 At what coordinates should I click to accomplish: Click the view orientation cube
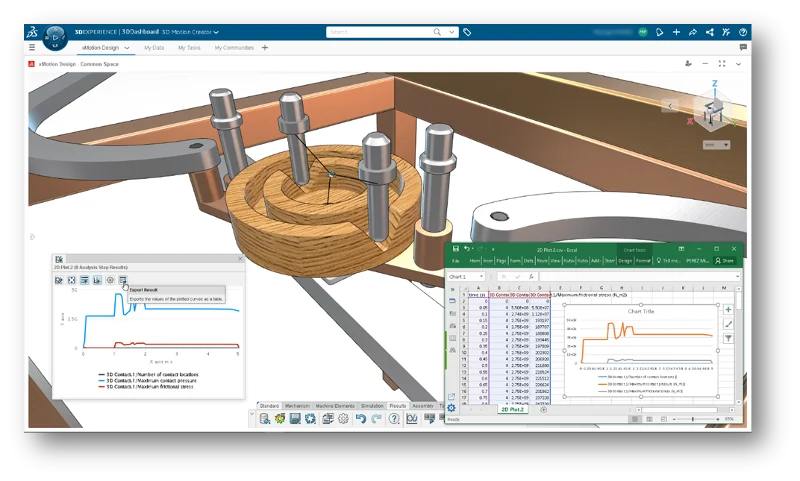click(712, 110)
